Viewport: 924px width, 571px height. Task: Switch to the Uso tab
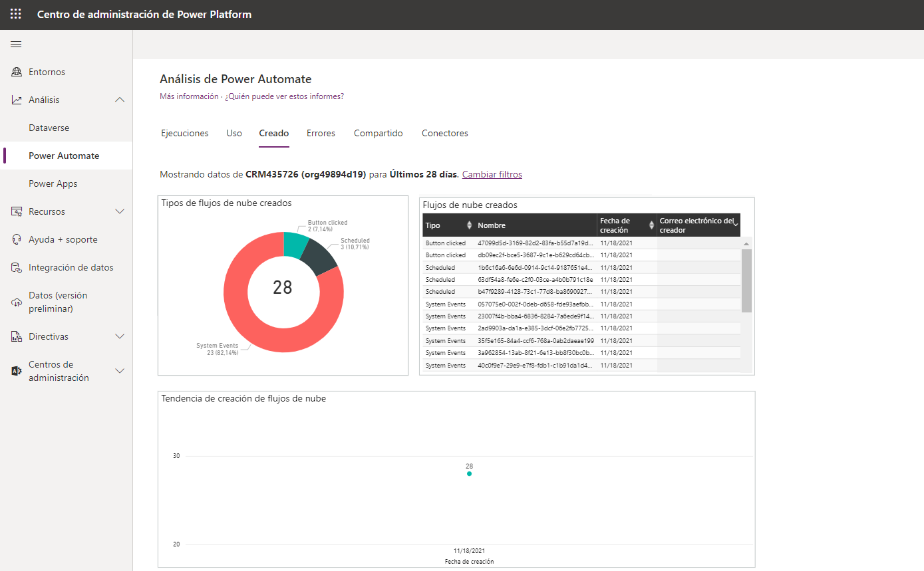pyautogui.click(x=234, y=134)
